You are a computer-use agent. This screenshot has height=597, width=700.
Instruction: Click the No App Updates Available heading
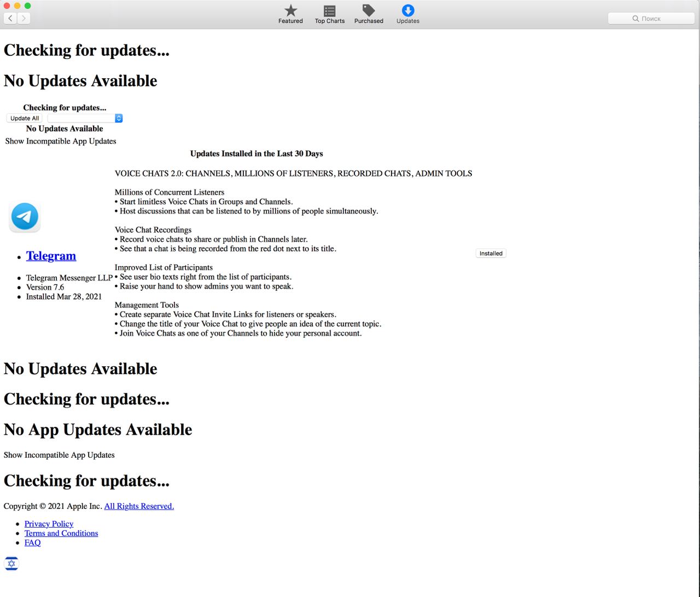pyautogui.click(x=98, y=430)
